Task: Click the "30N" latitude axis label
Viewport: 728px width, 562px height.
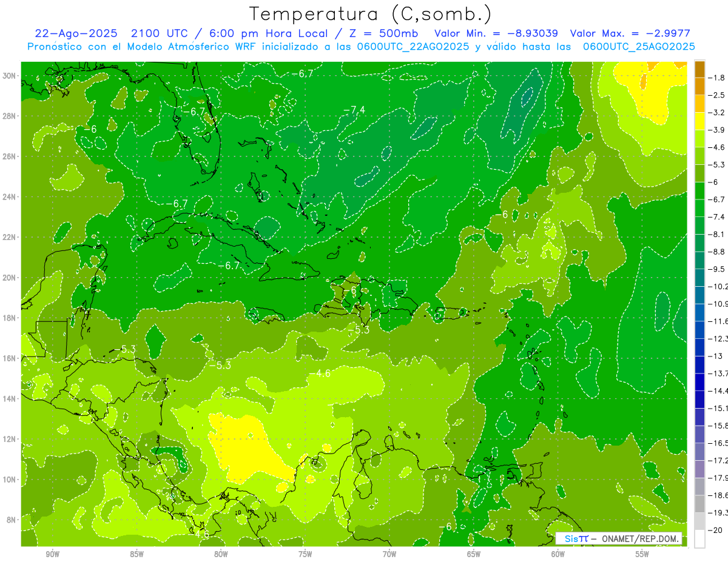Action: (9, 76)
